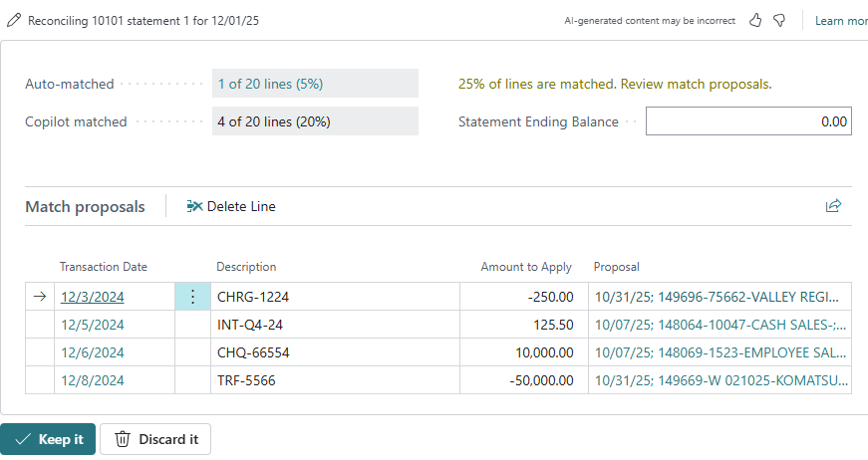868x460 pixels.
Task: Click the -50,000.00 amount cell
Action: click(523, 380)
